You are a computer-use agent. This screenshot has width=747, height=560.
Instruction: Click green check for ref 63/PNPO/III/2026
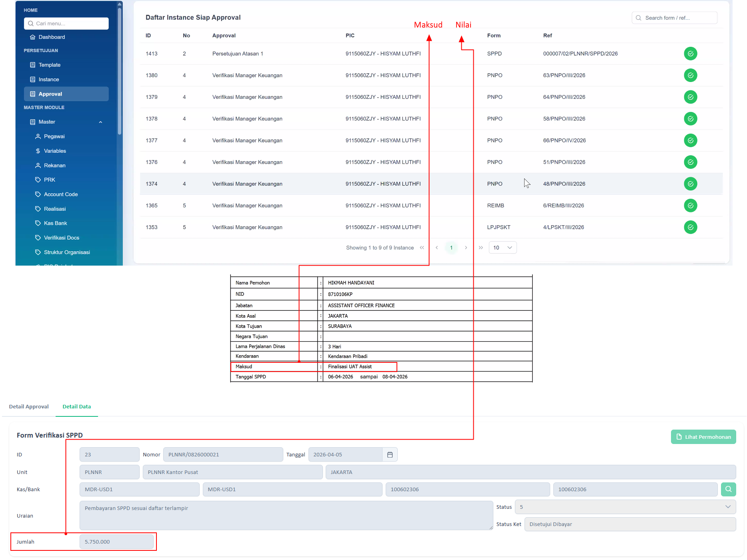(690, 75)
